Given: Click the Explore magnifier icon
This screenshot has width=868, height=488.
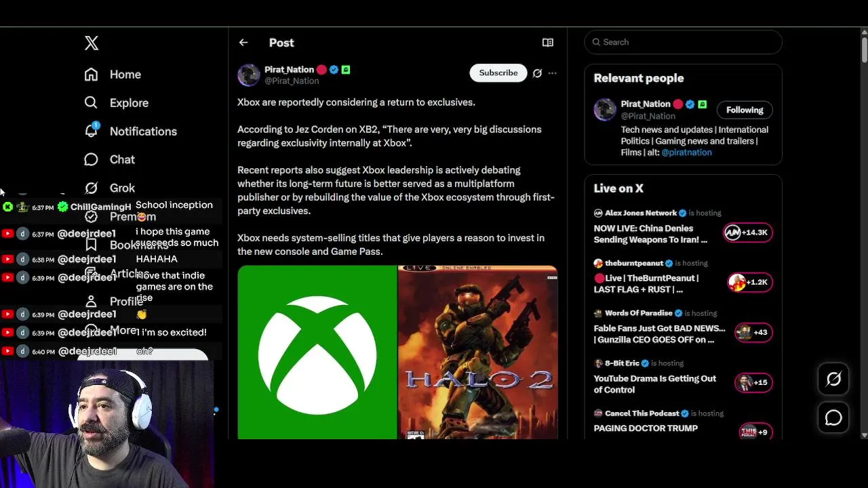Looking at the screenshot, I should 91,102.
